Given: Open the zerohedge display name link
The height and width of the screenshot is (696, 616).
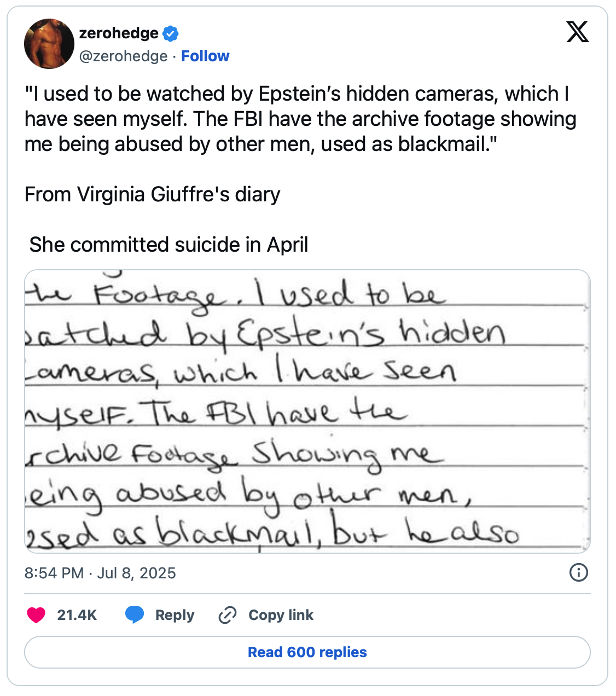Looking at the screenshot, I should pos(119,33).
